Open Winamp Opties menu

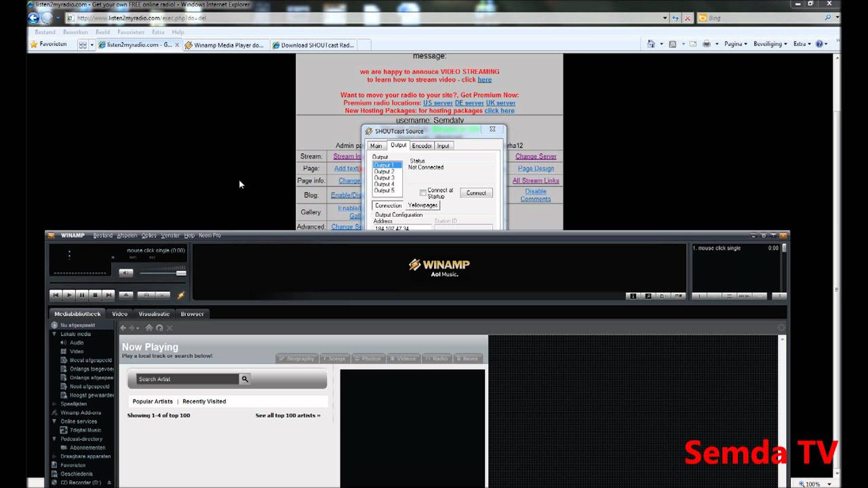click(x=149, y=235)
